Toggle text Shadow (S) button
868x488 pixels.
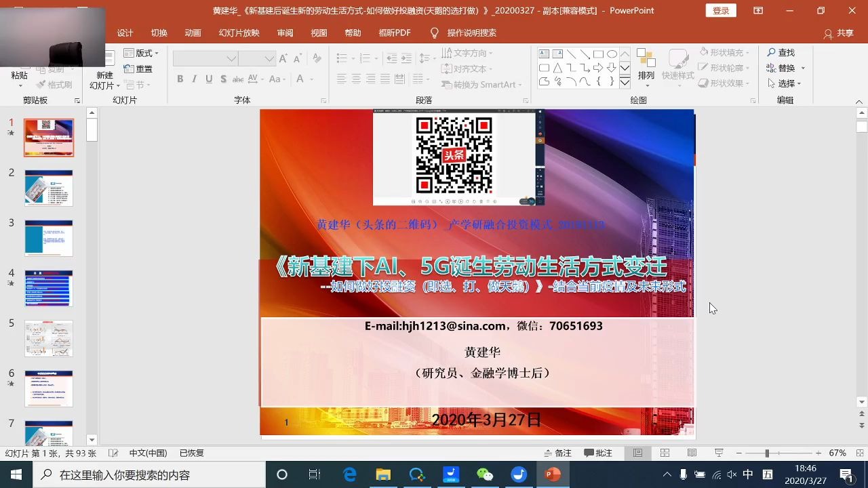pos(223,79)
